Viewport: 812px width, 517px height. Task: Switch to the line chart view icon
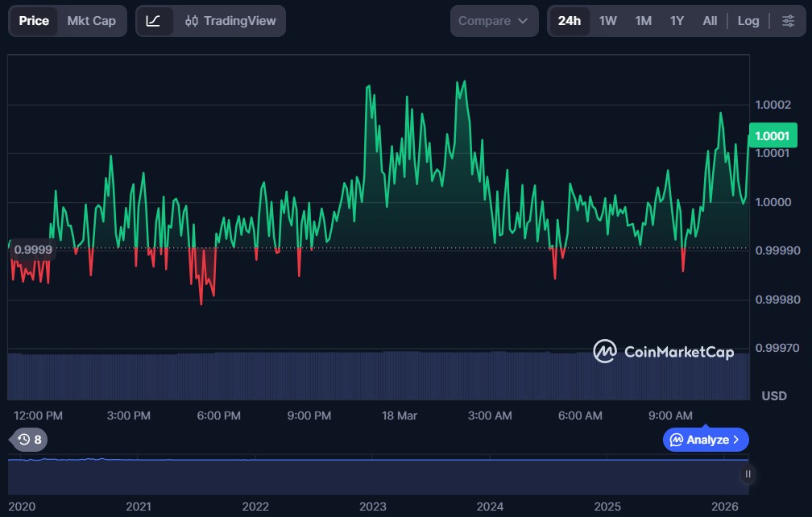[153, 21]
